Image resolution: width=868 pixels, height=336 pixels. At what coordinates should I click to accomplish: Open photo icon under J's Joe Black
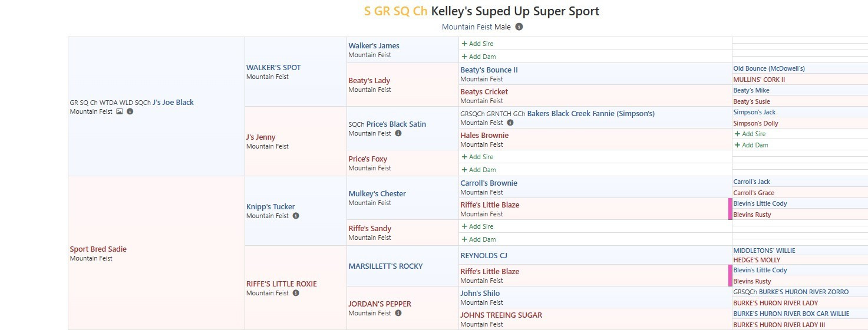[120, 111]
